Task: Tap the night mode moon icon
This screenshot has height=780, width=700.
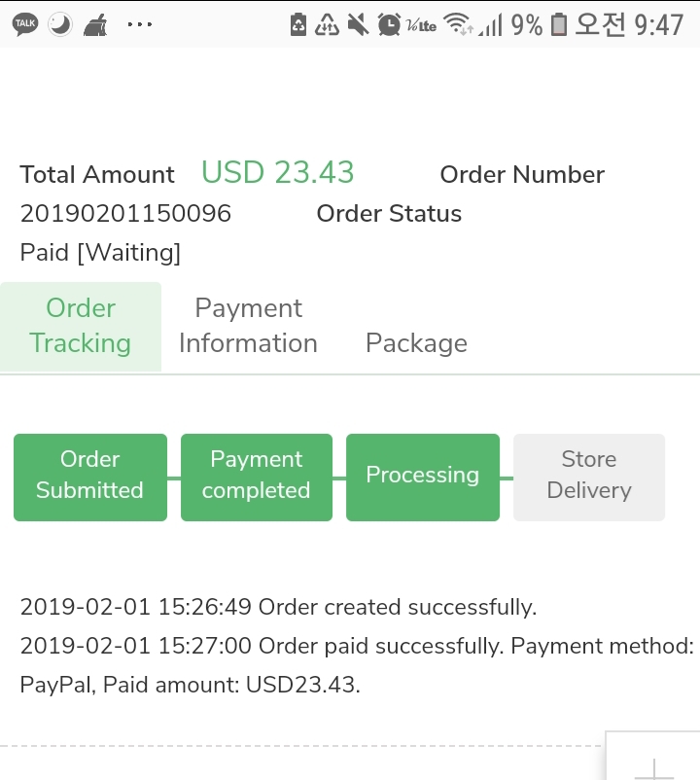Action: click(x=60, y=24)
